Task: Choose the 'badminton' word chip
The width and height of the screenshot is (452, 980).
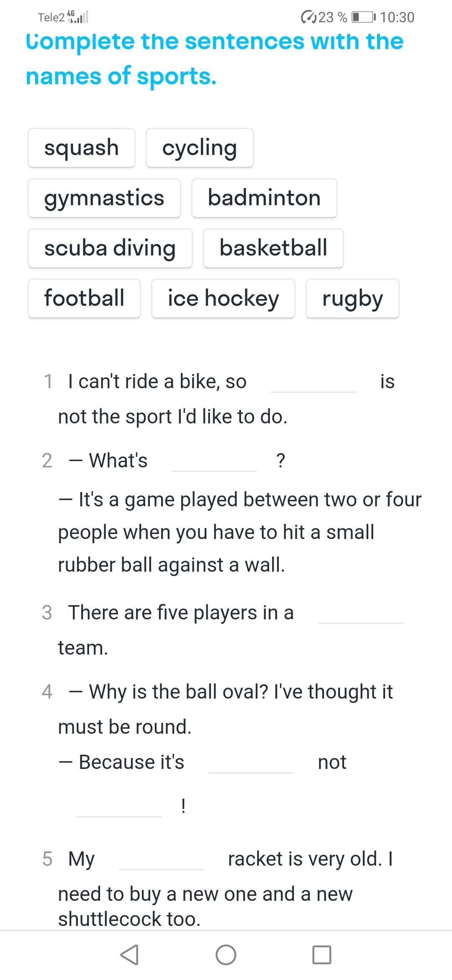Action: 264,198
